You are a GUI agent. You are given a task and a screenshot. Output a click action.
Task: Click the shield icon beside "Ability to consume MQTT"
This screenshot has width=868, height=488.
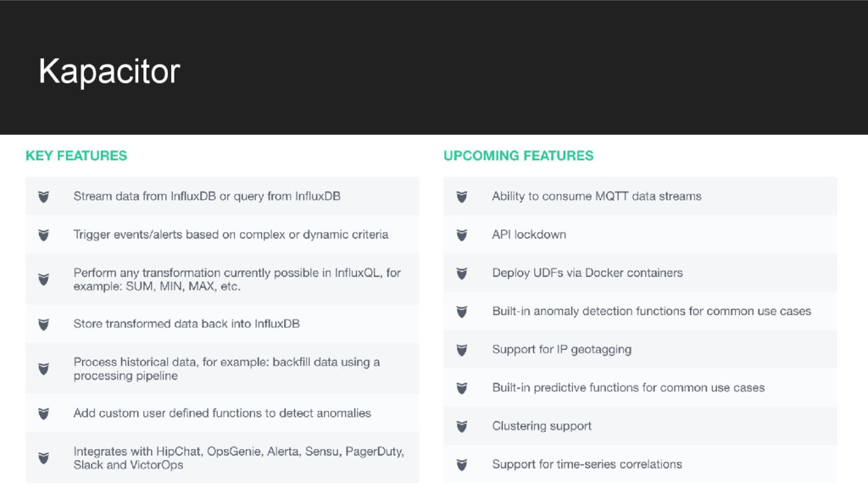pos(462,197)
